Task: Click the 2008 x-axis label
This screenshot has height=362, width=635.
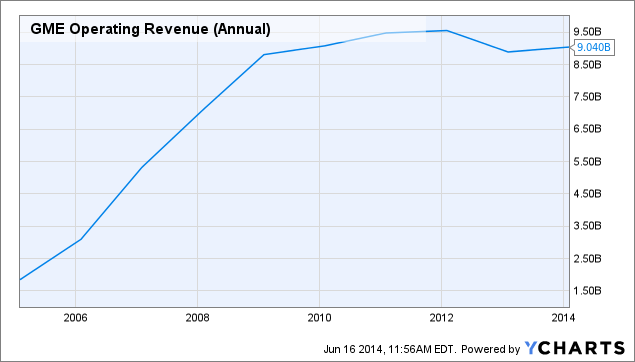Action: [197, 318]
